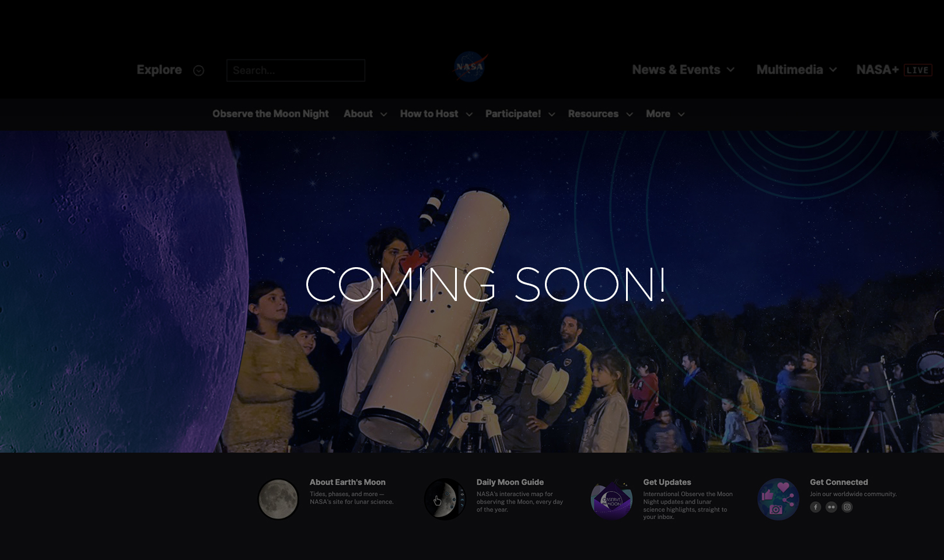Open the How to Host dropdown
Screen dimensions: 944x560
435,114
